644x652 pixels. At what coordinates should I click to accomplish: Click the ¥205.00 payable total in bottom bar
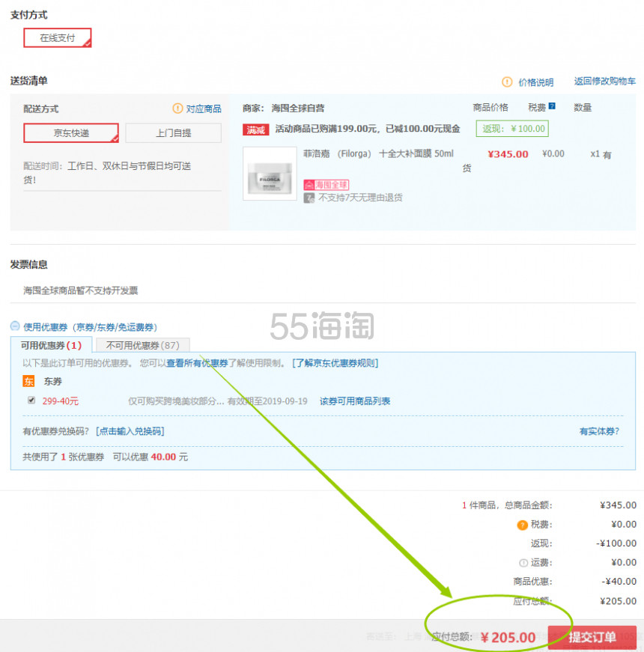[508, 638]
